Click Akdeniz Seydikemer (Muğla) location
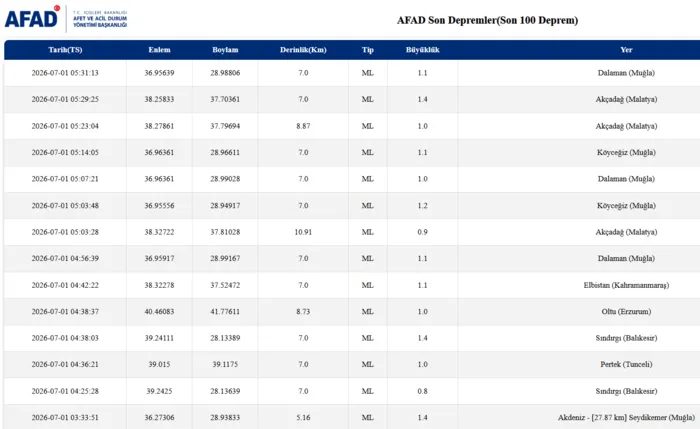Image resolution: width=700 pixels, height=429 pixels. (626, 417)
